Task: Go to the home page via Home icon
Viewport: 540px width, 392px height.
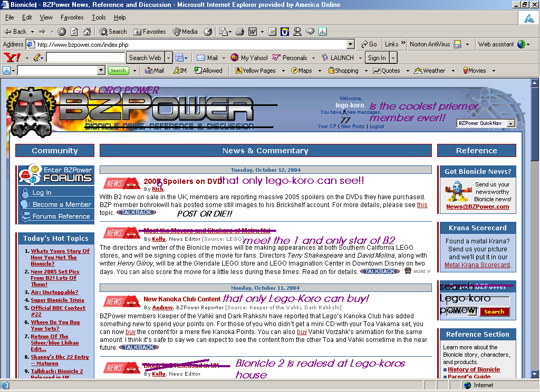Action: [87, 32]
